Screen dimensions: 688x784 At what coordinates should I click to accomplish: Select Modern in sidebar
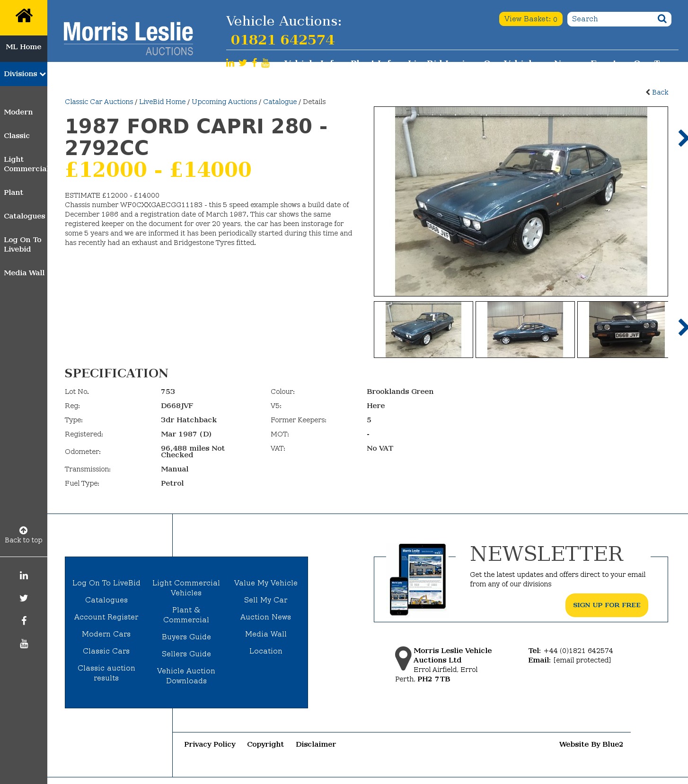point(18,112)
